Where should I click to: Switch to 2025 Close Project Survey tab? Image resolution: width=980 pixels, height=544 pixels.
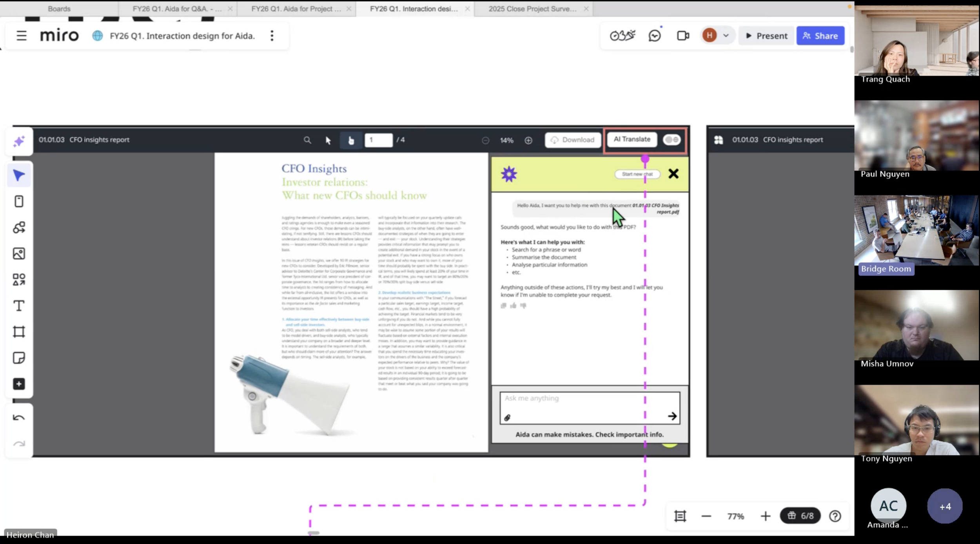(x=532, y=9)
